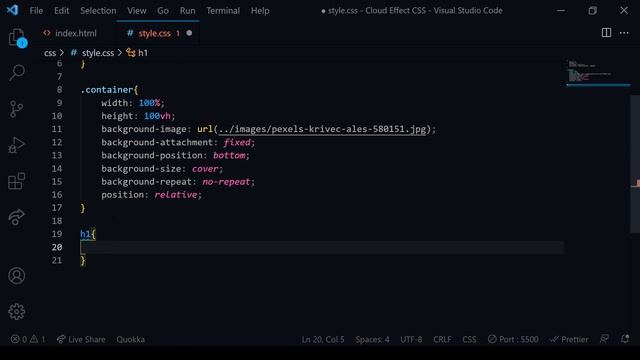Open the View menu

click(x=137, y=11)
